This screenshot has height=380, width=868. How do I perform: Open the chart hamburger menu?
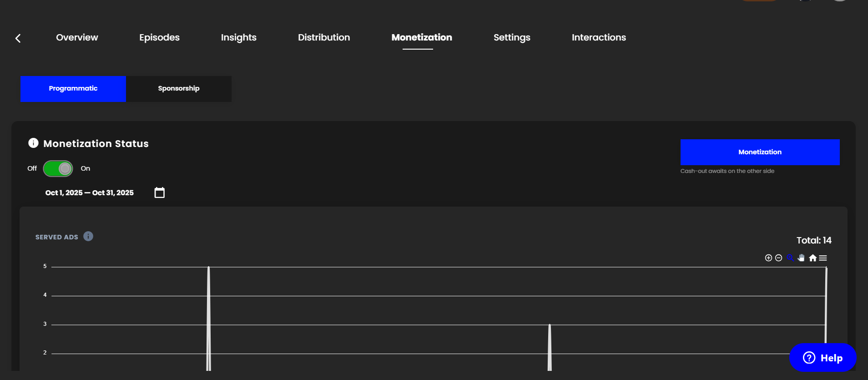[823, 258]
